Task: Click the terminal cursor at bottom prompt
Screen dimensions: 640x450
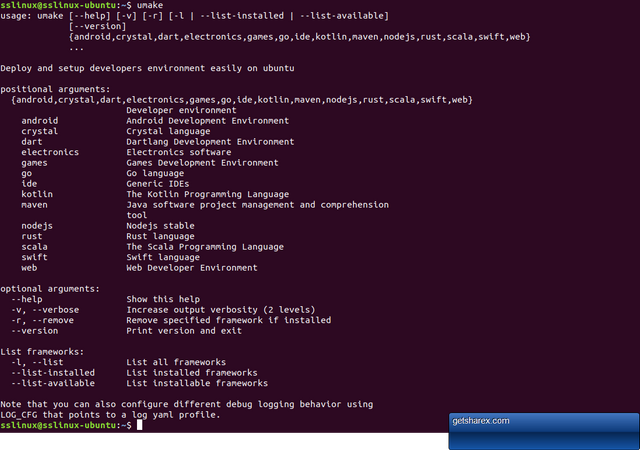Action: (140, 425)
